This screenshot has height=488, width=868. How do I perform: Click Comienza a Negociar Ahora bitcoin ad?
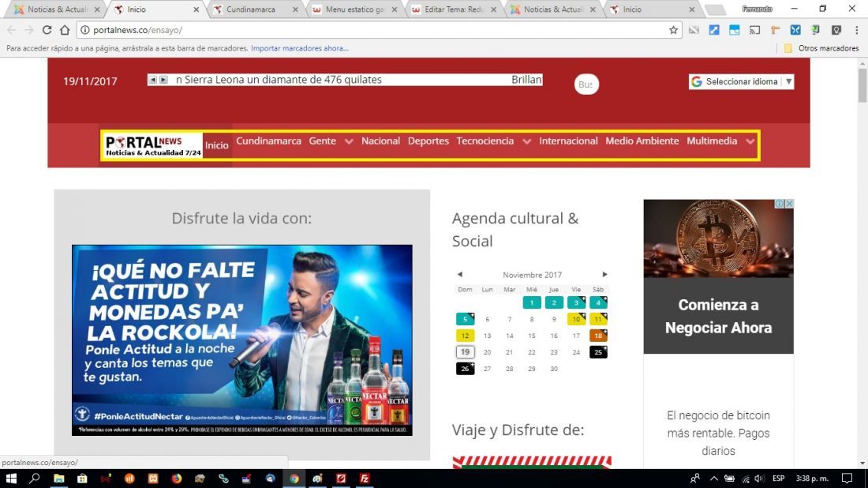719,316
